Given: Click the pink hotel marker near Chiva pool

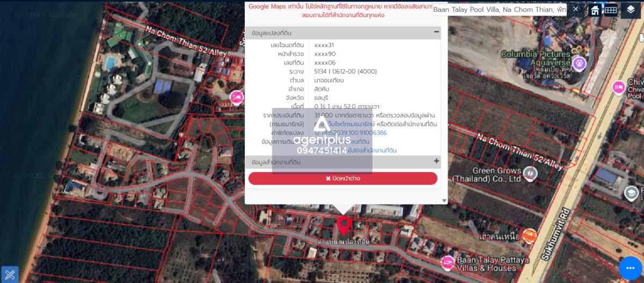Looking at the screenshot, I should point(619,87).
